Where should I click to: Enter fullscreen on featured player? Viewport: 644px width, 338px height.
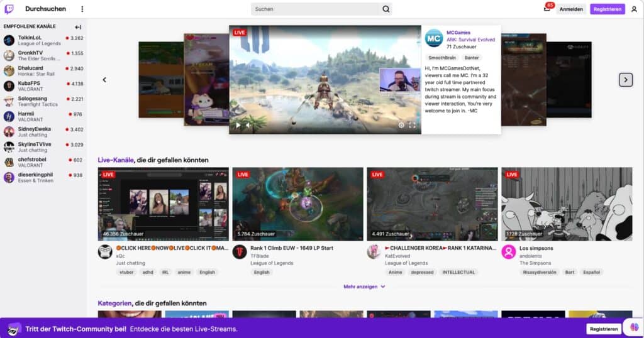pyautogui.click(x=412, y=125)
